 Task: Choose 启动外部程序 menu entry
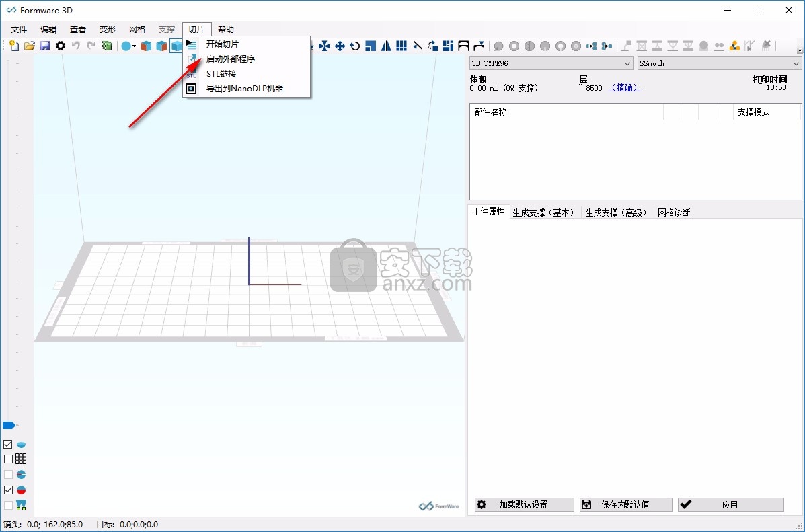tap(247, 59)
